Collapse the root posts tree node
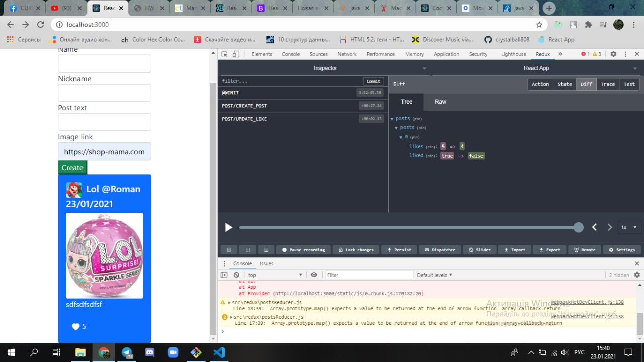This screenshot has height=362, width=644. pyautogui.click(x=392, y=119)
